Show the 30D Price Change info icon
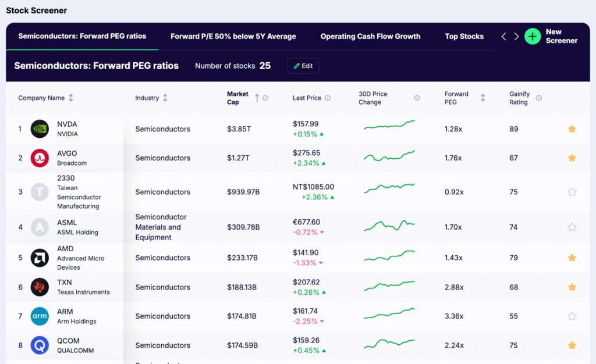 click(417, 98)
